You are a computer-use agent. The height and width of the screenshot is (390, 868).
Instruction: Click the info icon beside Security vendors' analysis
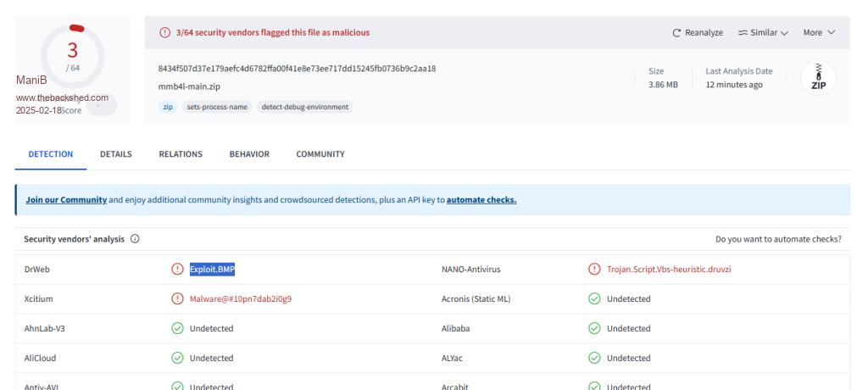pos(136,239)
